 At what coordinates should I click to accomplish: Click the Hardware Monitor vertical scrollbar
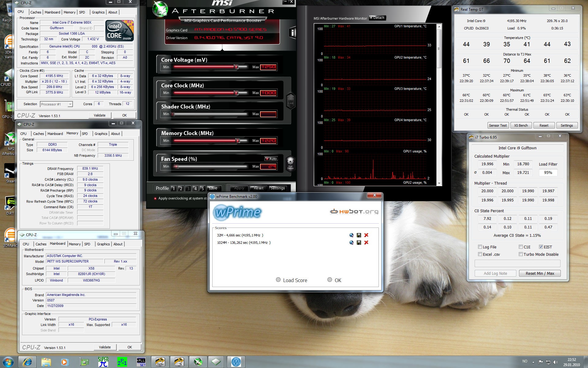(x=439, y=105)
